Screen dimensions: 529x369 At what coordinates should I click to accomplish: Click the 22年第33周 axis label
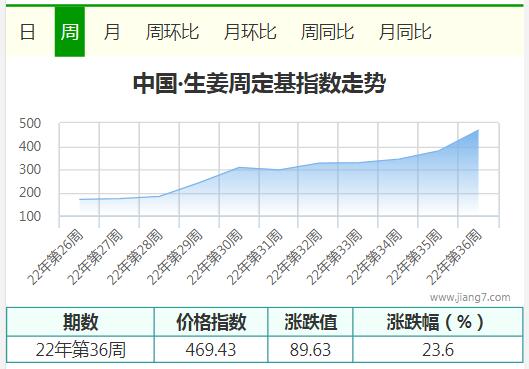[335, 256]
